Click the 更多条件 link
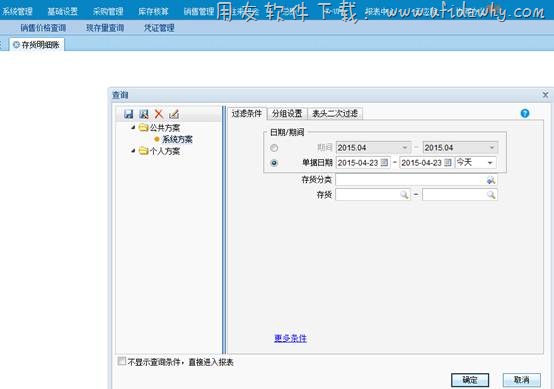The width and height of the screenshot is (554, 389). click(x=290, y=338)
